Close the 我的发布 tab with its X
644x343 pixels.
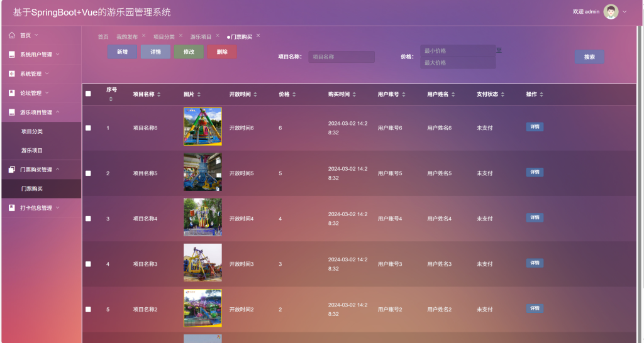pyautogui.click(x=144, y=36)
